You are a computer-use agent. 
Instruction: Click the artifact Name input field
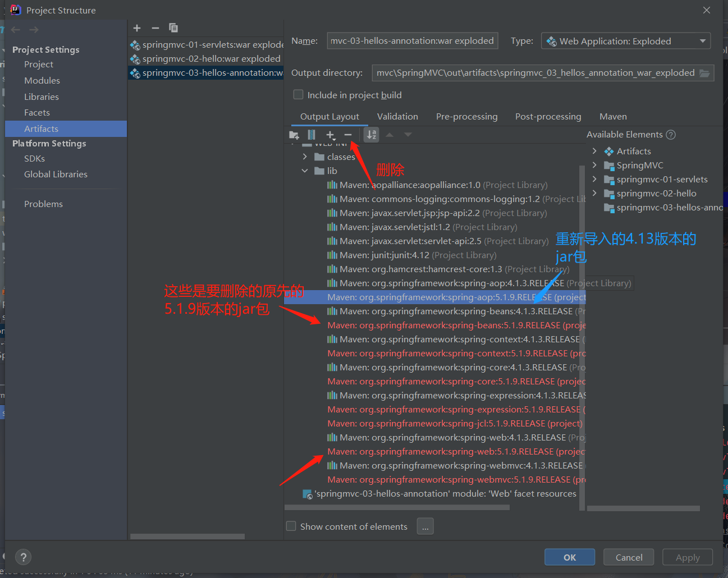point(413,41)
